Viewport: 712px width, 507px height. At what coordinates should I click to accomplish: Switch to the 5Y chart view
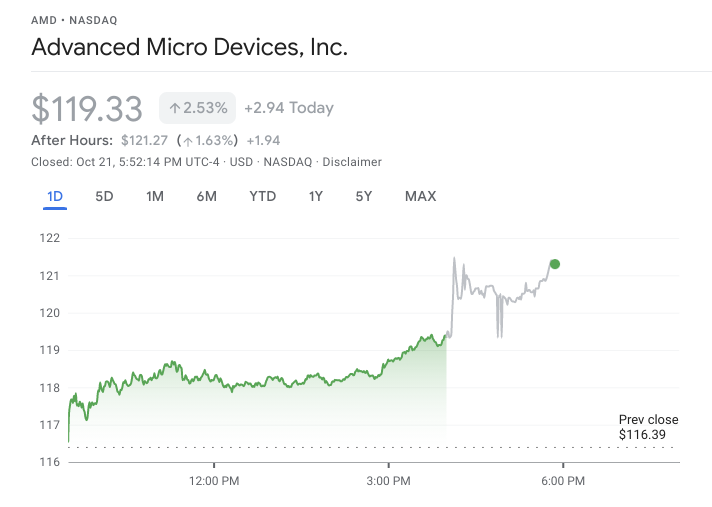(x=364, y=197)
